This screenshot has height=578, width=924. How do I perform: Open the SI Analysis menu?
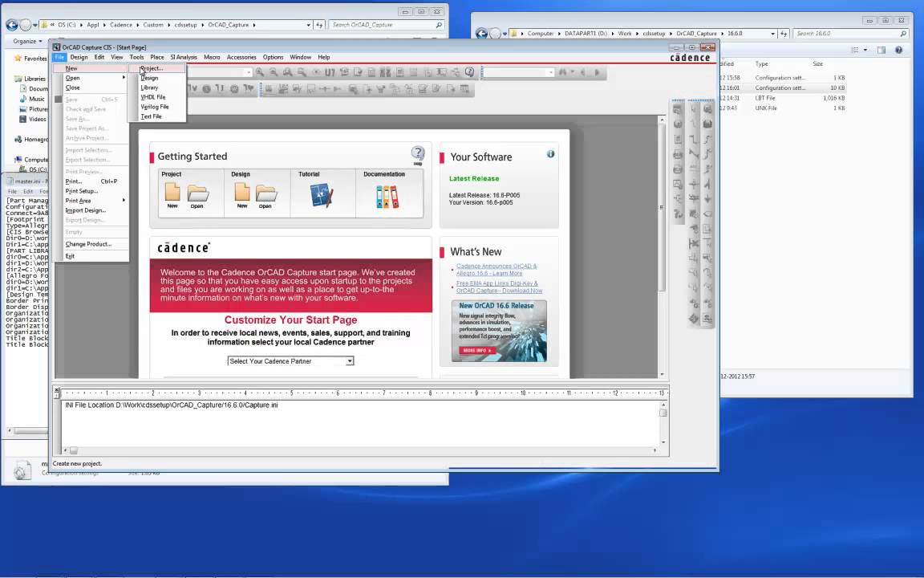pos(184,57)
